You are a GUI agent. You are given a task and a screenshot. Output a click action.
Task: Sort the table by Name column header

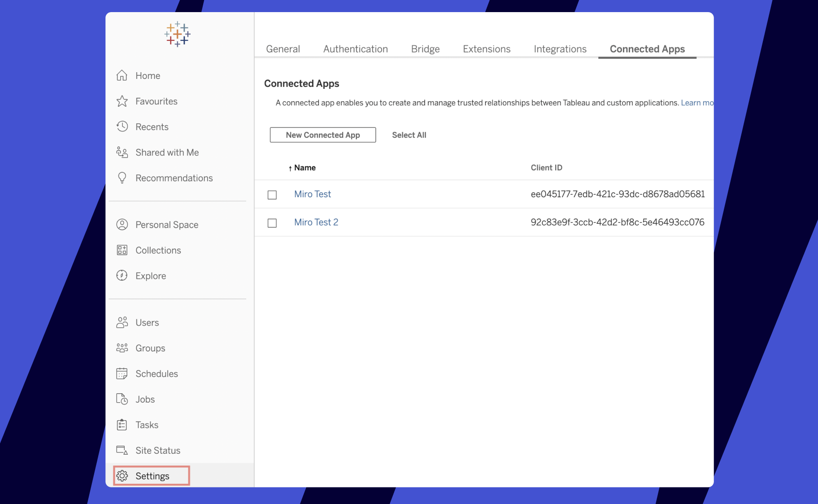[x=305, y=168]
